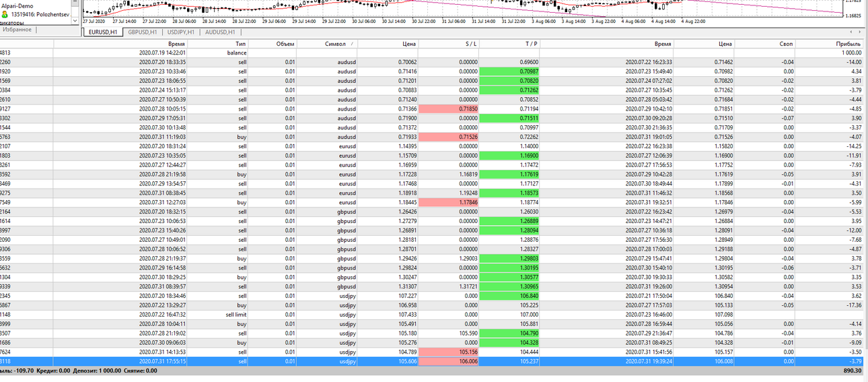Click the close time 2020.07.31 19:39:24
Viewport: 868px width, 382px height.
pos(648,361)
